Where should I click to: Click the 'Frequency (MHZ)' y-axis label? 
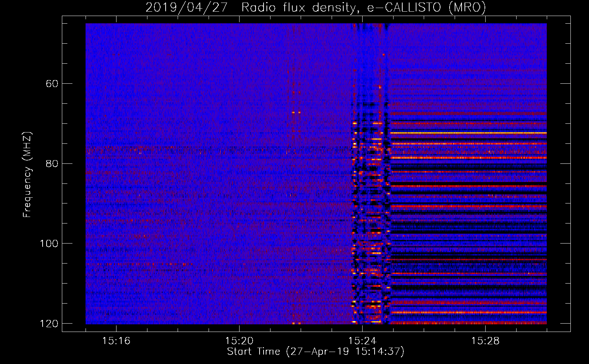(x=27, y=174)
